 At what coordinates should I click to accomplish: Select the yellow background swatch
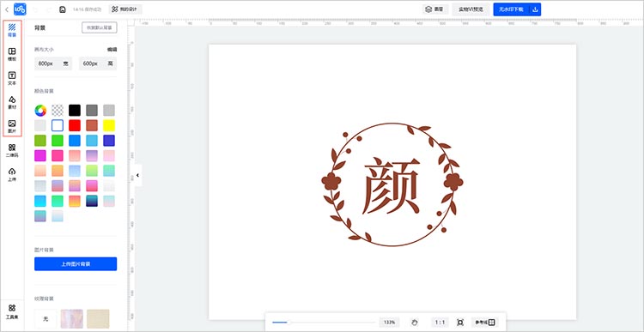click(109, 125)
